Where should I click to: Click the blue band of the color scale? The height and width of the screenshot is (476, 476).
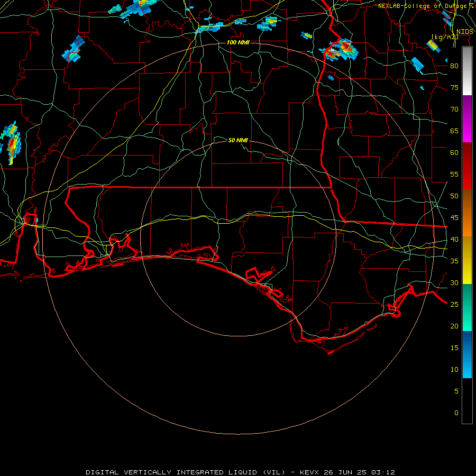click(467, 354)
